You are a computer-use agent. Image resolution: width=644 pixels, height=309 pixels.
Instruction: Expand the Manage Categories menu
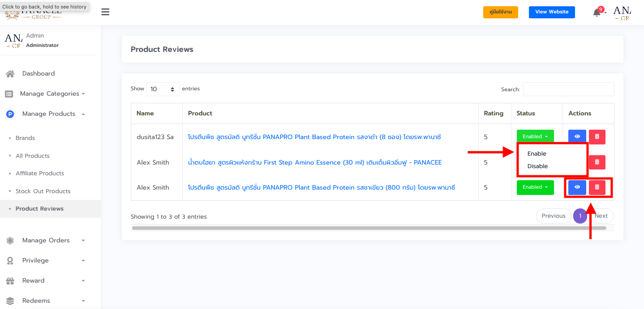[x=50, y=94]
